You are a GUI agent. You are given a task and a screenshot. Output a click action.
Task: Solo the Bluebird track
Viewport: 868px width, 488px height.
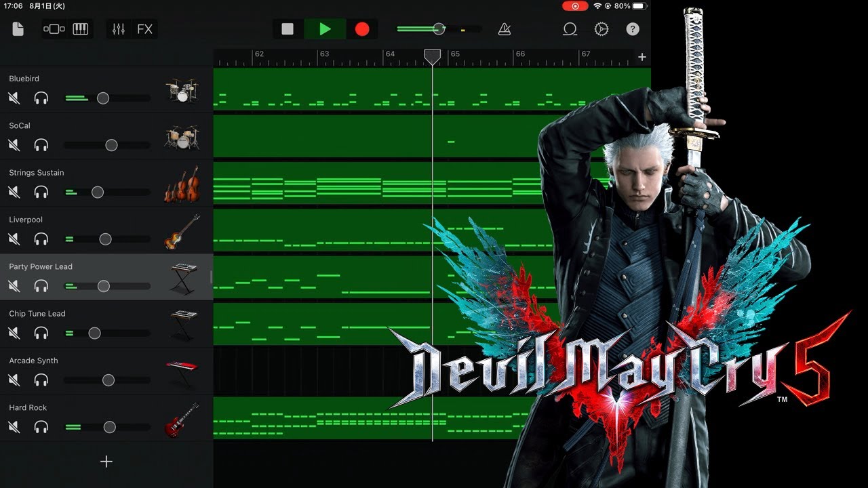[41, 98]
